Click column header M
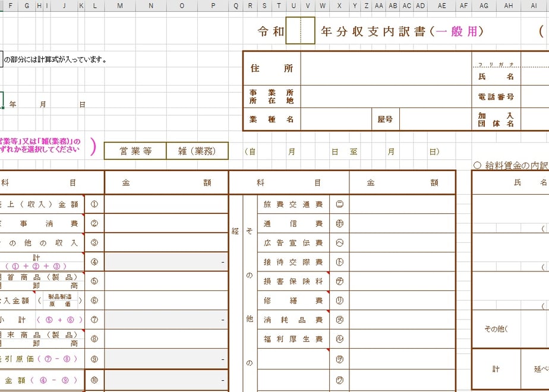This screenshot has width=549, height=392. point(120,5)
